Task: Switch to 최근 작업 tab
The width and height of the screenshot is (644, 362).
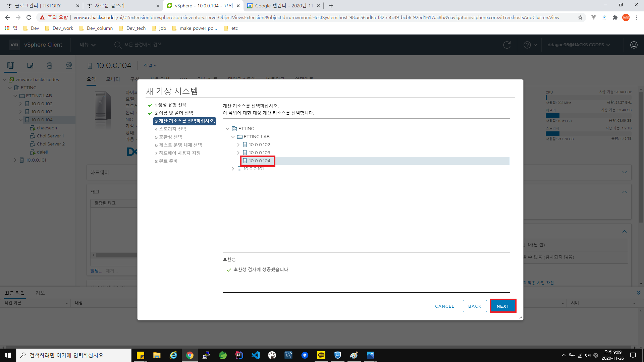Action: (x=15, y=293)
